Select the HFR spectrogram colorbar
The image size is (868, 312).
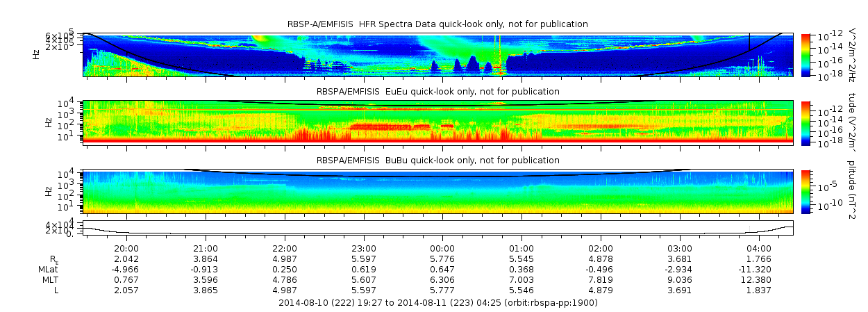806,54
